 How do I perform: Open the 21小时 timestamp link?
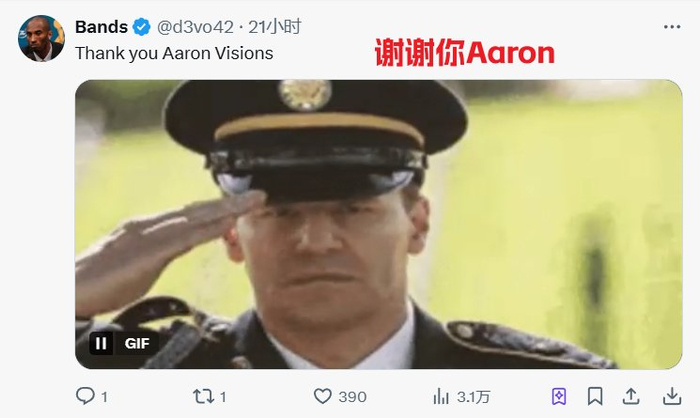(275, 27)
